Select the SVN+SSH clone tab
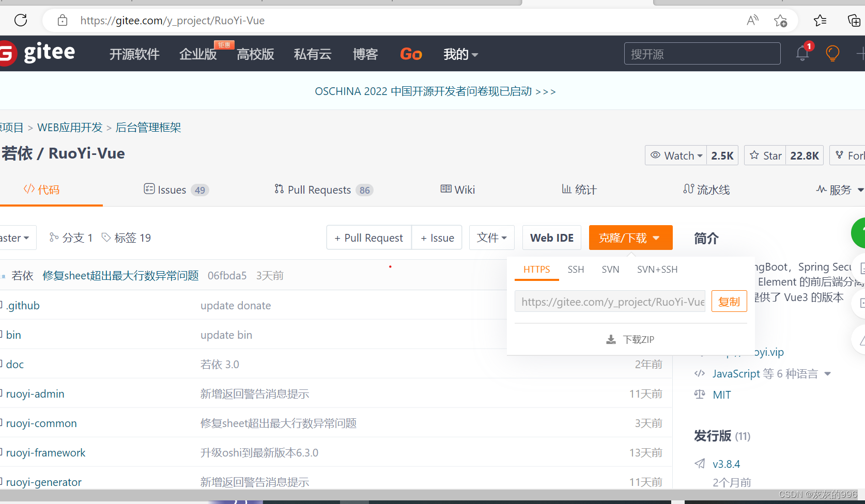The width and height of the screenshot is (865, 504). (657, 270)
